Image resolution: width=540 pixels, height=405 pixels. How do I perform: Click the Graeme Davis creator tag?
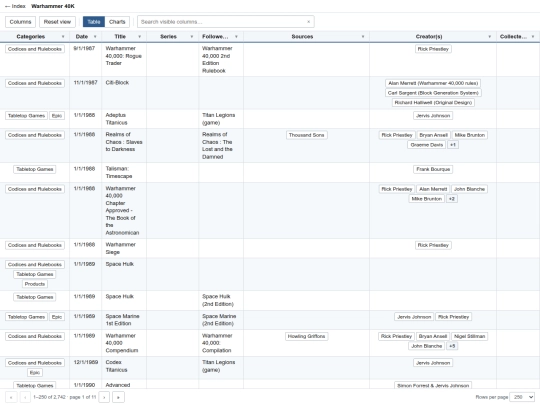point(427,145)
